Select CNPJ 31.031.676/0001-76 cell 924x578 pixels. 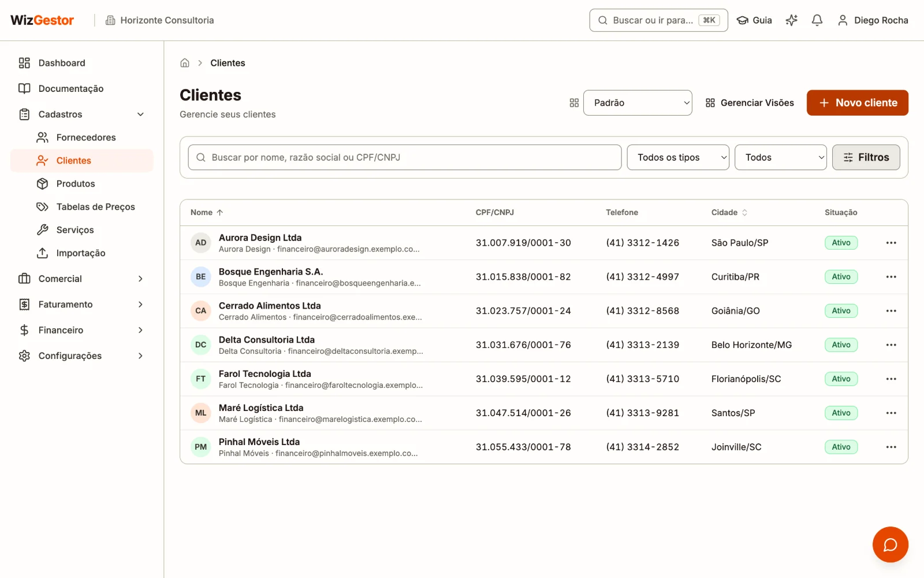[523, 345]
